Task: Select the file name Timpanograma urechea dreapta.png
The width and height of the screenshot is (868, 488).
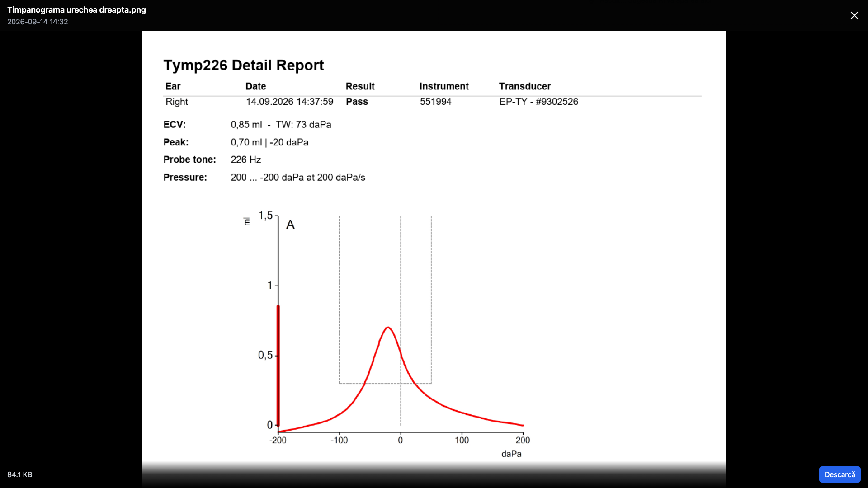Action: point(76,9)
